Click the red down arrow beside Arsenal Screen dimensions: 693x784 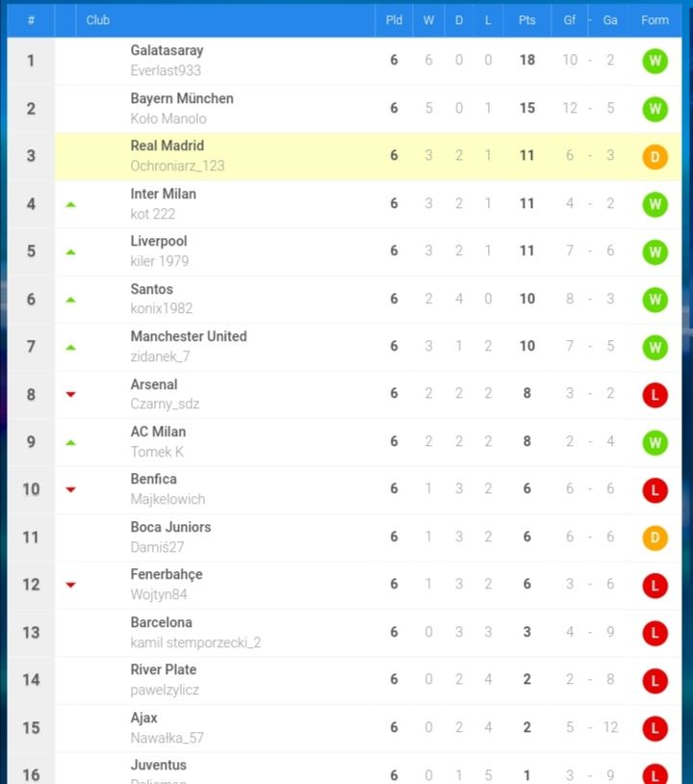pyautogui.click(x=71, y=395)
